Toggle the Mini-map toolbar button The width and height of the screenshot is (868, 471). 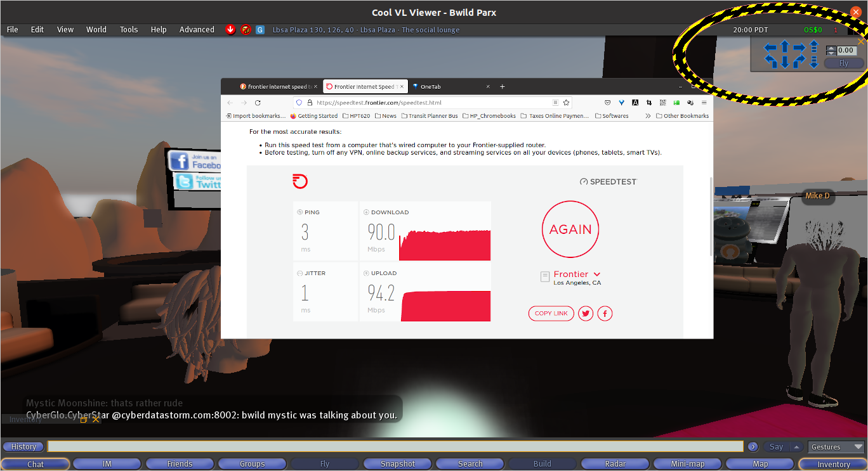(x=688, y=464)
